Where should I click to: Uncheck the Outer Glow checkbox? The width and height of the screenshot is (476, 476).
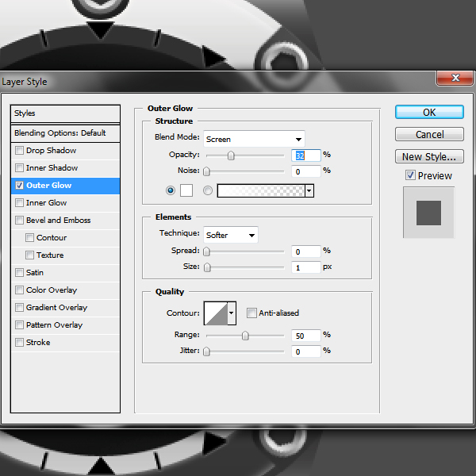(19, 185)
